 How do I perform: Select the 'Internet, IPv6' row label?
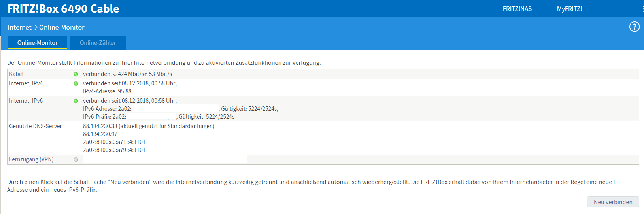26,101
